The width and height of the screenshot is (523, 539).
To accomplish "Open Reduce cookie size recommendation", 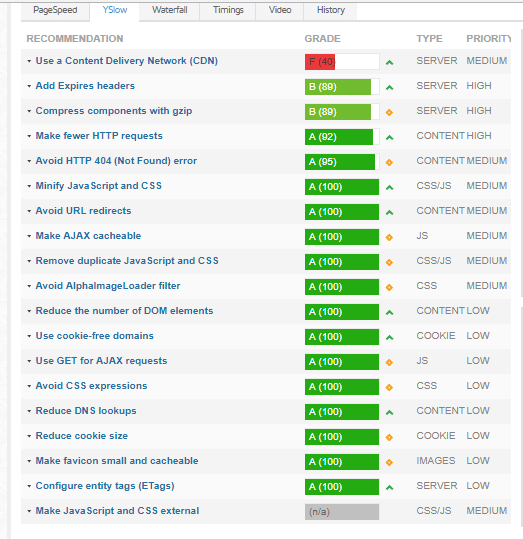I will click(x=82, y=436).
